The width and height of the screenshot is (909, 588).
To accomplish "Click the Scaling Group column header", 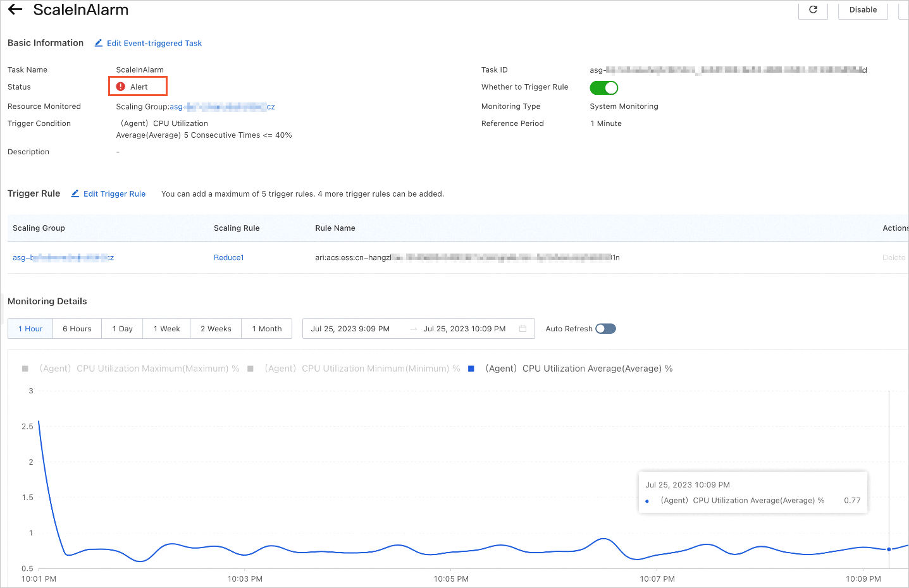I will (39, 228).
